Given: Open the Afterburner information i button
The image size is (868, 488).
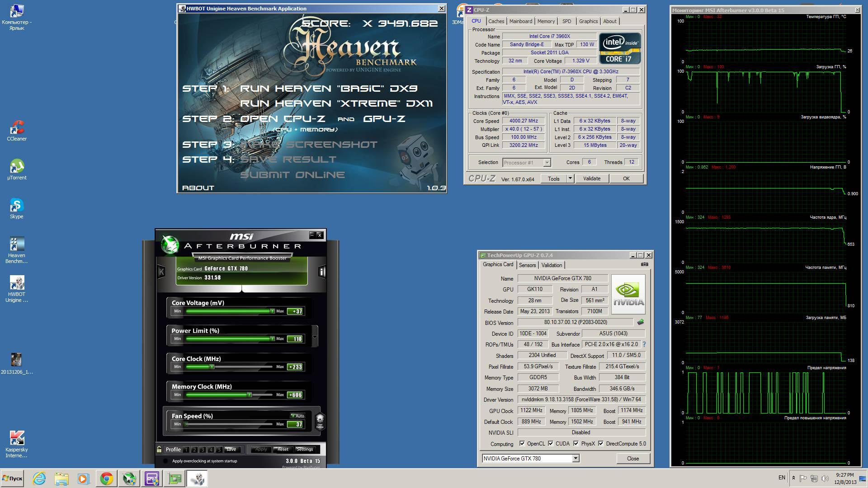Looking at the screenshot, I should pyautogui.click(x=322, y=272).
